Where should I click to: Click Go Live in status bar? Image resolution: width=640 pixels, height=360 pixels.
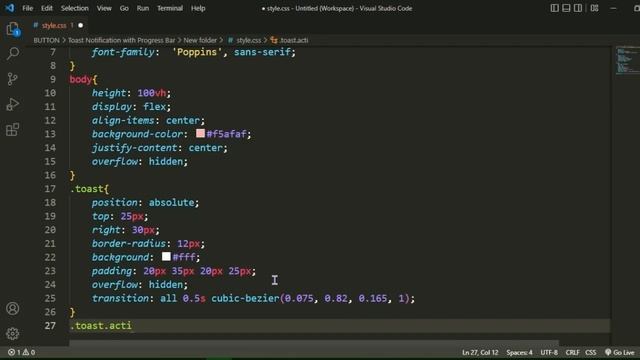point(620,352)
